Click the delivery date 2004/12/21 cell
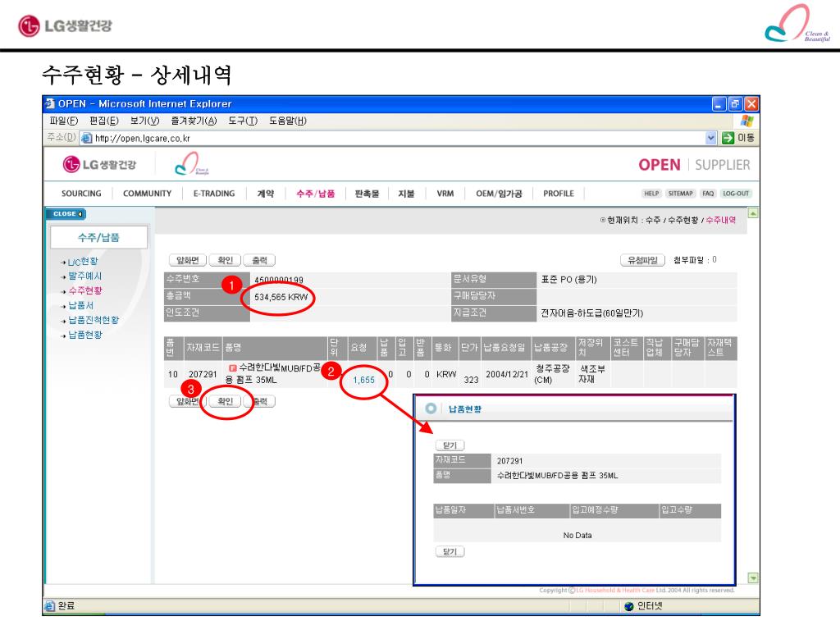The image size is (840, 630). [x=507, y=374]
